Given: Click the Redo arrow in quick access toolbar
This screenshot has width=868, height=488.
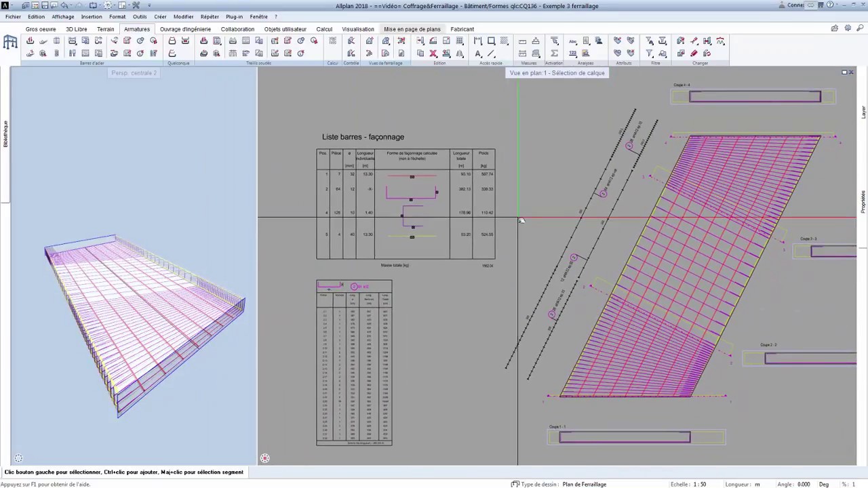Looking at the screenshot, I should [x=78, y=5].
